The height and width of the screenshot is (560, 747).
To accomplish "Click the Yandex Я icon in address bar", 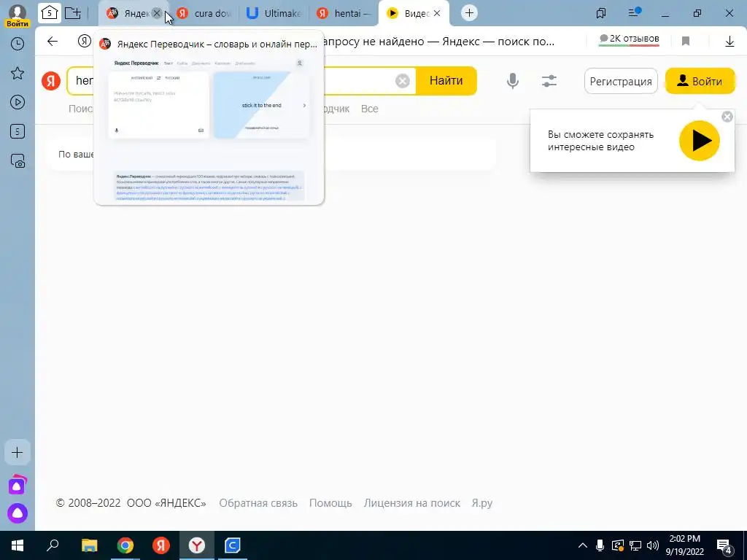I will (85, 42).
